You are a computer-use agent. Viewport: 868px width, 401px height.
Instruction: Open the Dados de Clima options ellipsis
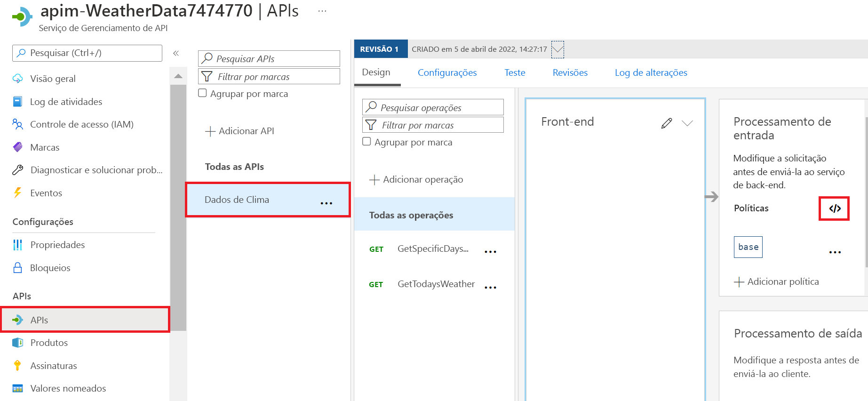pos(326,203)
